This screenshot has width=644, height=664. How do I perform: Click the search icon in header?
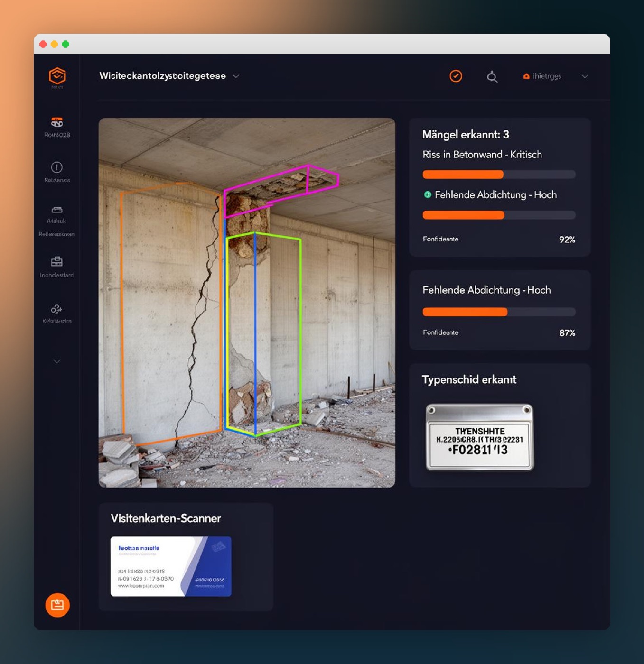pos(492,76)
